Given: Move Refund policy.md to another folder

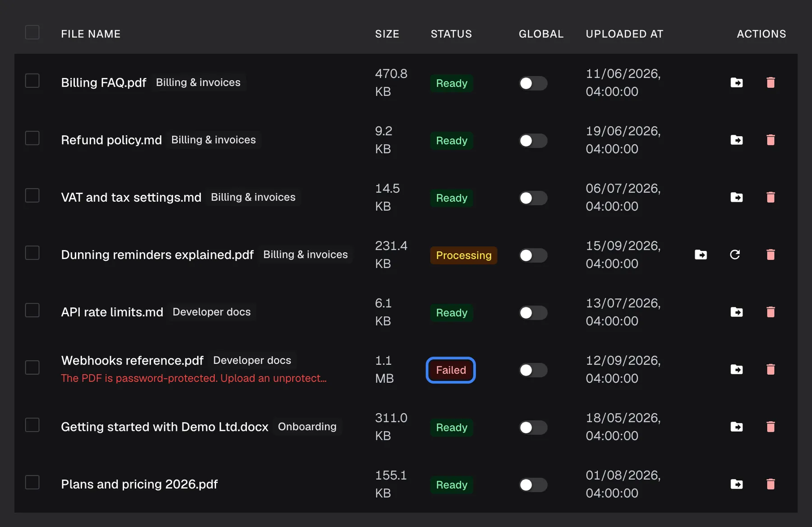Looking at the screenshot, I should click(737, 140).
